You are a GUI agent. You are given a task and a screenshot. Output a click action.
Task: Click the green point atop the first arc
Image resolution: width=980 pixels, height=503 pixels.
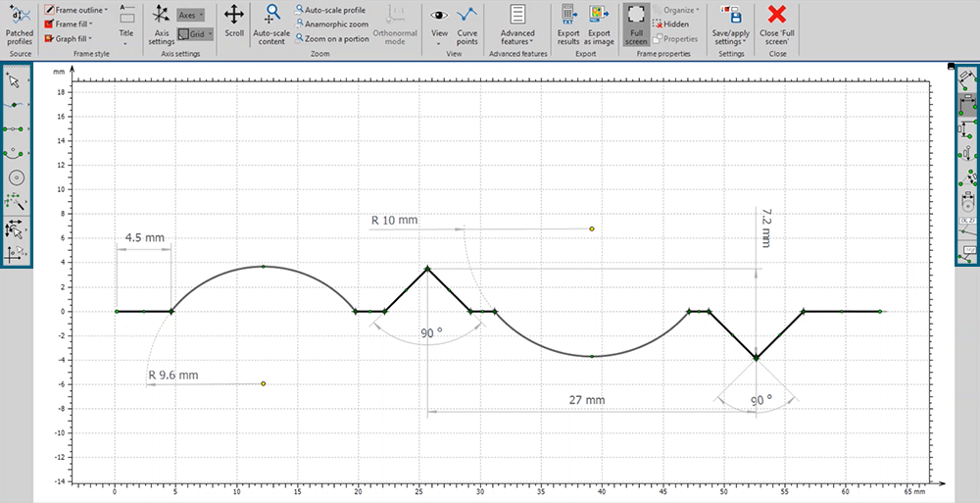263,267
